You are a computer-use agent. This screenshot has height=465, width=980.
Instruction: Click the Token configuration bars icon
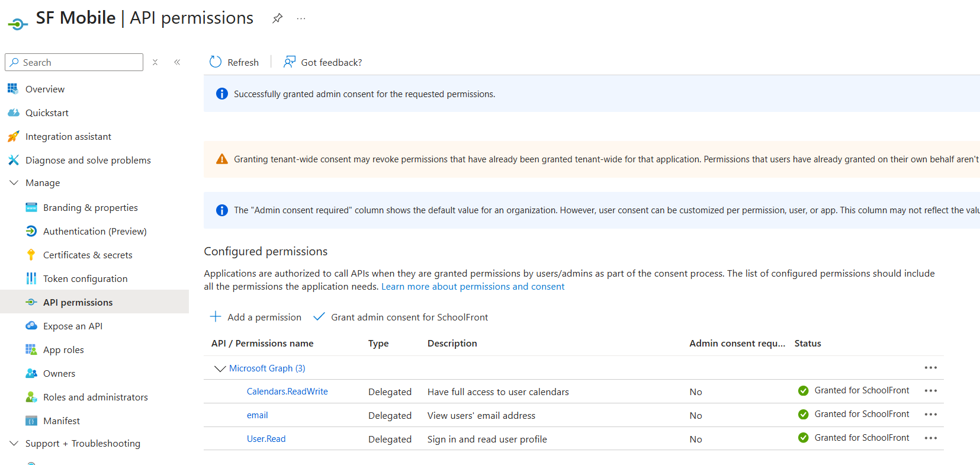point(31,278)
